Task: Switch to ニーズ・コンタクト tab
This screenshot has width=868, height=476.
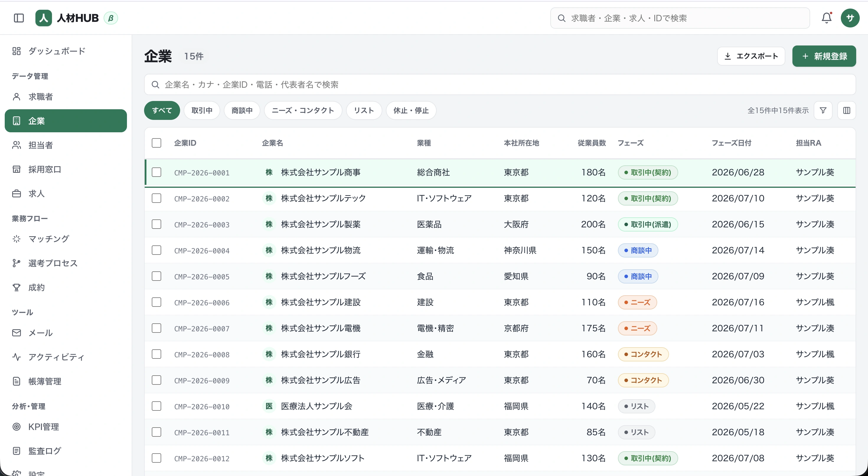Action: pos(303,110)
